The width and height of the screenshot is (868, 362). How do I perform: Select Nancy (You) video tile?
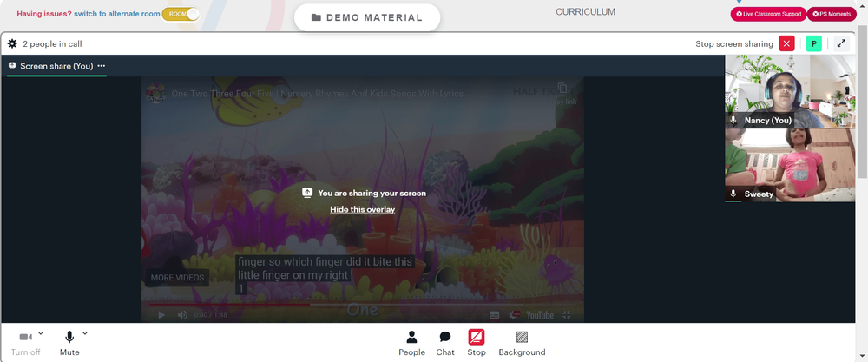click(790, 91)
